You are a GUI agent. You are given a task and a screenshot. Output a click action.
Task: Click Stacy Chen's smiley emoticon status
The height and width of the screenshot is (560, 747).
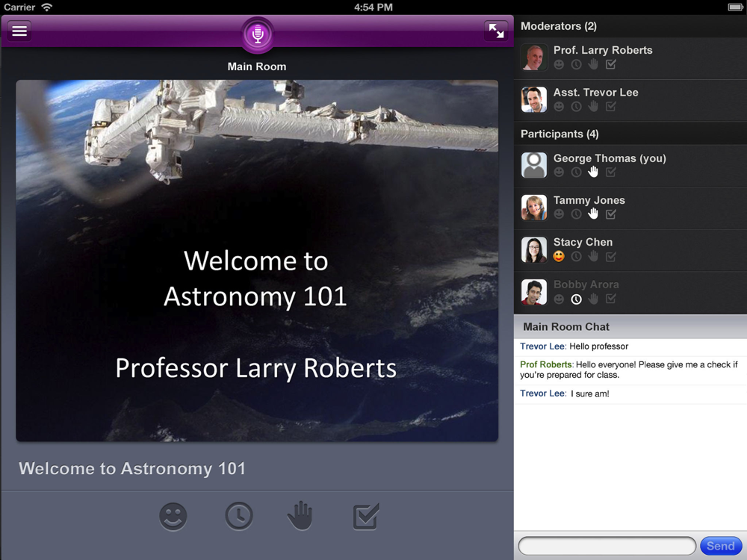point(559,257)
